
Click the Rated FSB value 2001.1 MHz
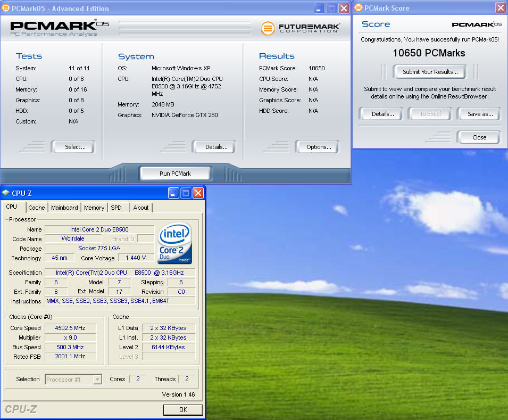click(x=70, y=356)
